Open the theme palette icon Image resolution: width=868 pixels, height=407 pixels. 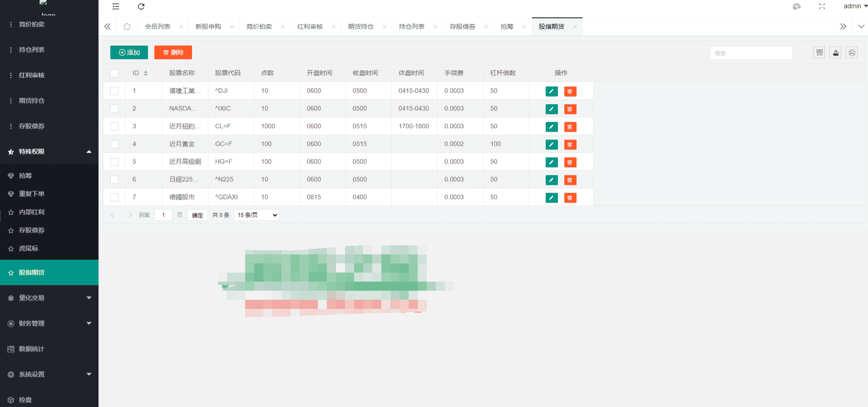(x=797, y=6)
